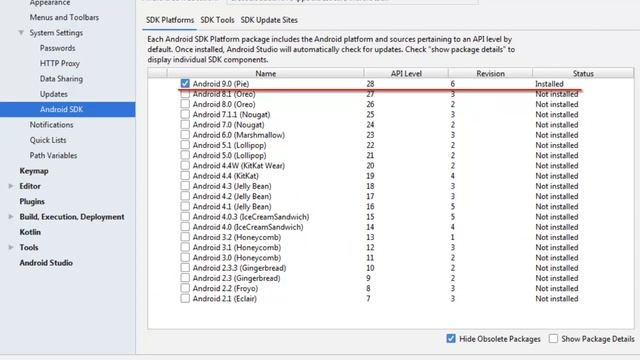Open the Notifications settings page
The width and height of the screenshot is (640, 360).
(x=51, y=124)
